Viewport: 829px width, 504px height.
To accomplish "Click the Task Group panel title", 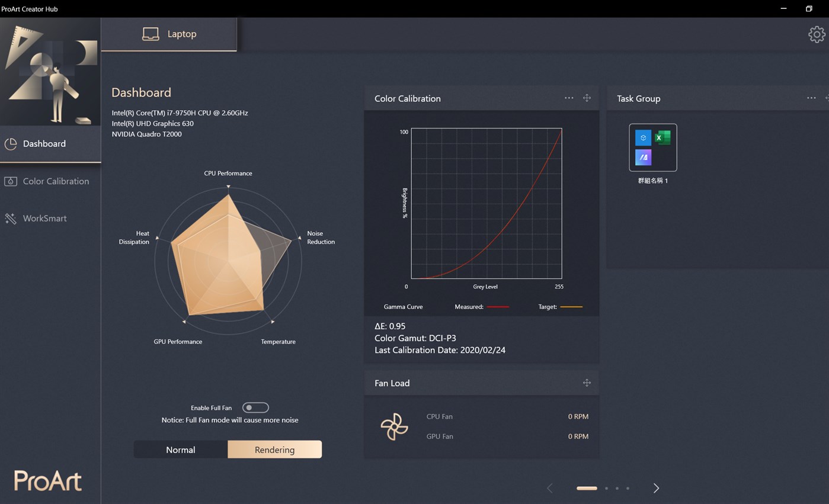I will (x=638, y=98).
